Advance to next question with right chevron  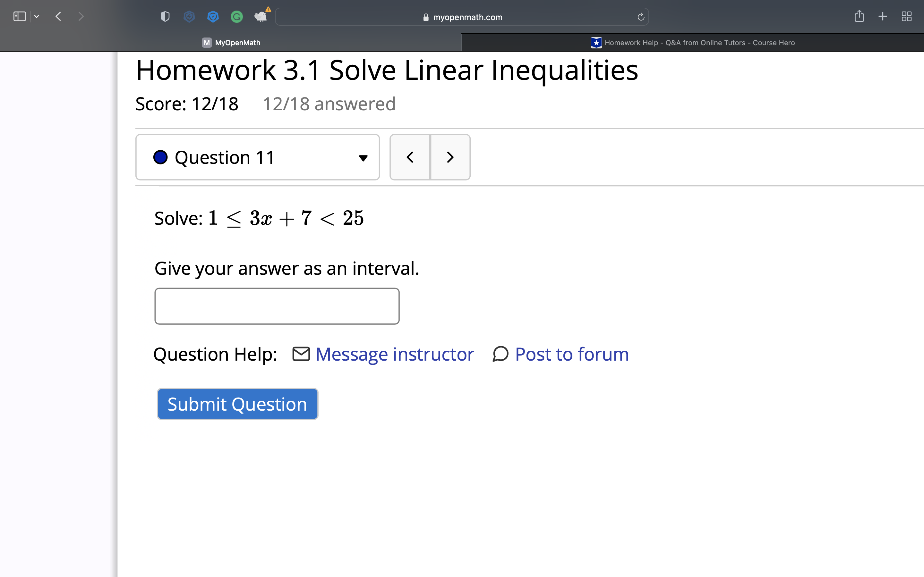pyautogui.click(x=450, y=157)
